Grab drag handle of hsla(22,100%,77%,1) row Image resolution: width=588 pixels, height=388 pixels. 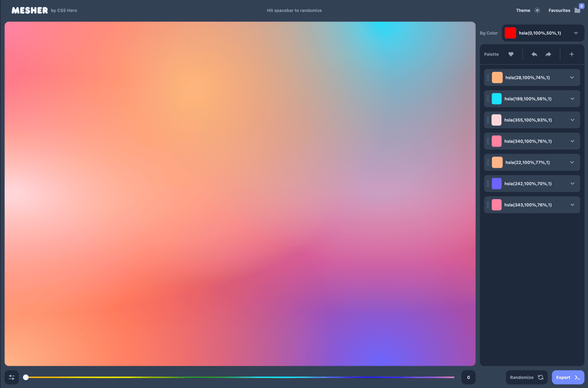(x=488, y=162)
